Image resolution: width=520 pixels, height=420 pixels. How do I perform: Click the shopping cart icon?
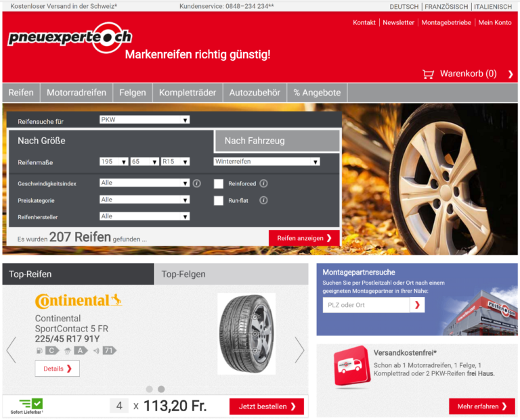[428, 74]
